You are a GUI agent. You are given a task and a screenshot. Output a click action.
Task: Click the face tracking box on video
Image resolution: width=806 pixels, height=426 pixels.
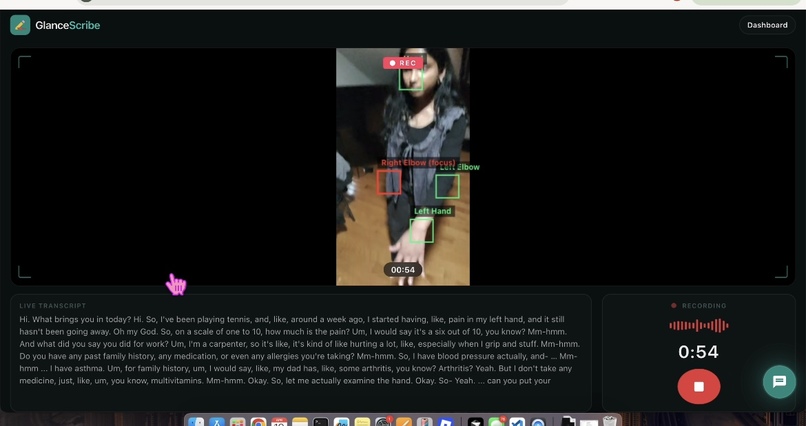pyautogui.click(x=411, y=79)
